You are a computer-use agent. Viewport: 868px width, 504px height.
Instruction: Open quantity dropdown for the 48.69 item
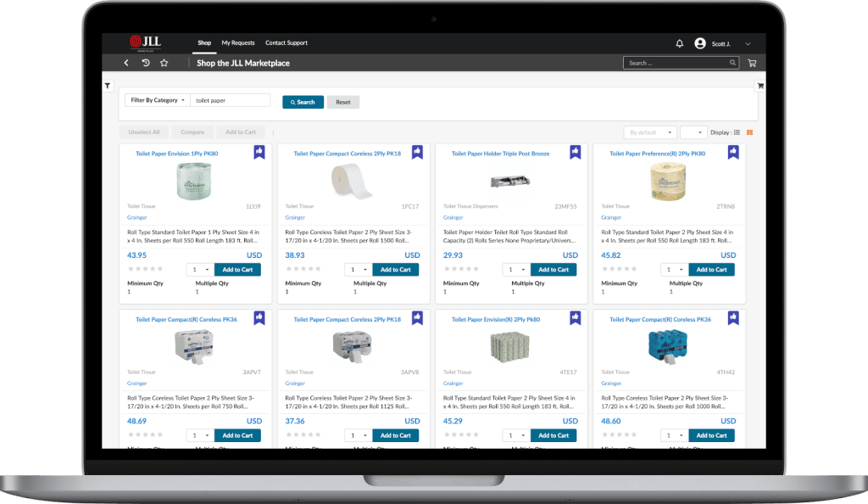pyautogui.click(x=200, y=436)
